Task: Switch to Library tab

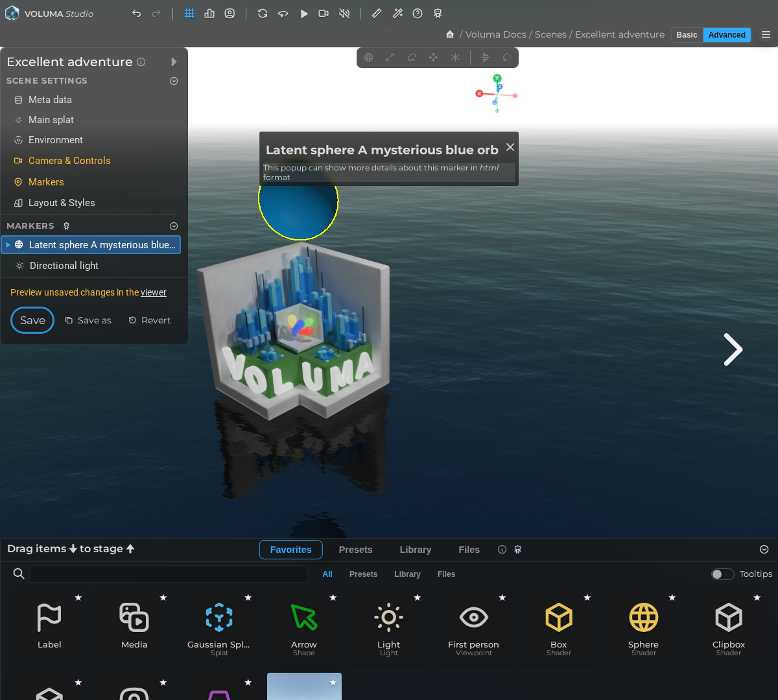Action: pos(416,550)
